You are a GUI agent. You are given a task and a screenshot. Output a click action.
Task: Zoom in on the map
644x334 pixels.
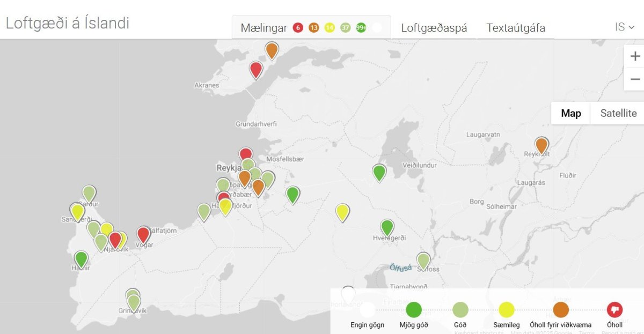point(635,56)
